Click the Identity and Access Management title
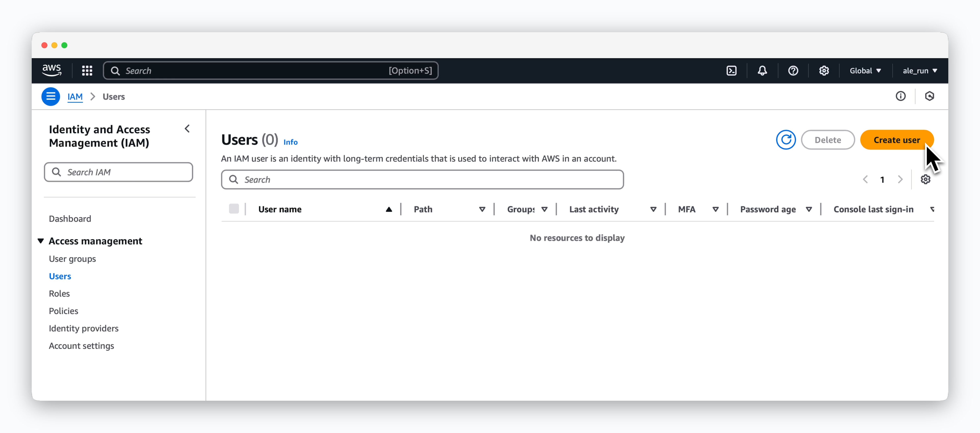 (99, 136)
